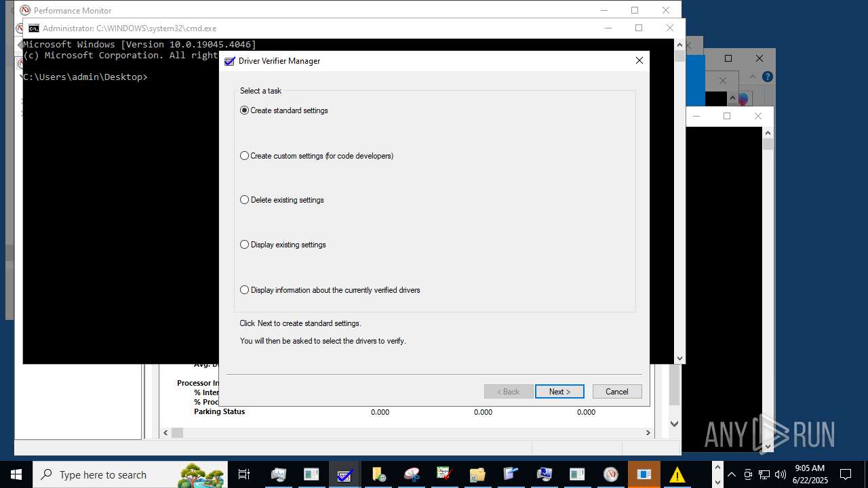Click the green checklist taskbar icon
Viewport: 868px width, 488px height.
click(x=444, y=474)
